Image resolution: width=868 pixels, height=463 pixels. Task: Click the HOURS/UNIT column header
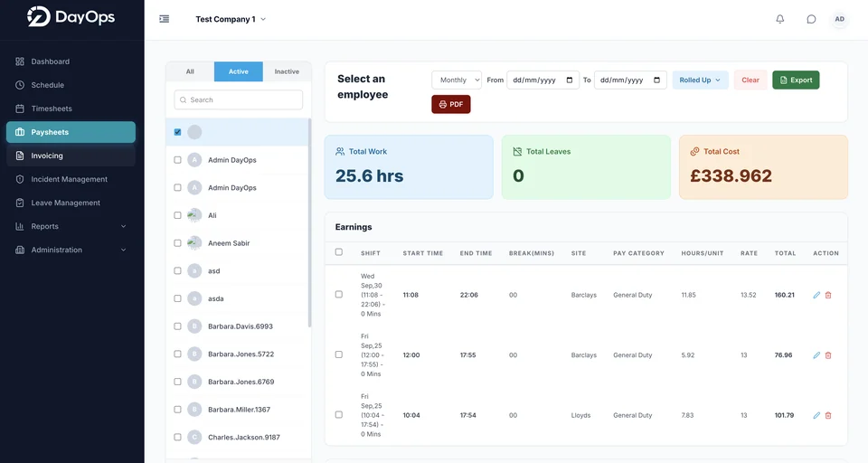tap(702, 253)
